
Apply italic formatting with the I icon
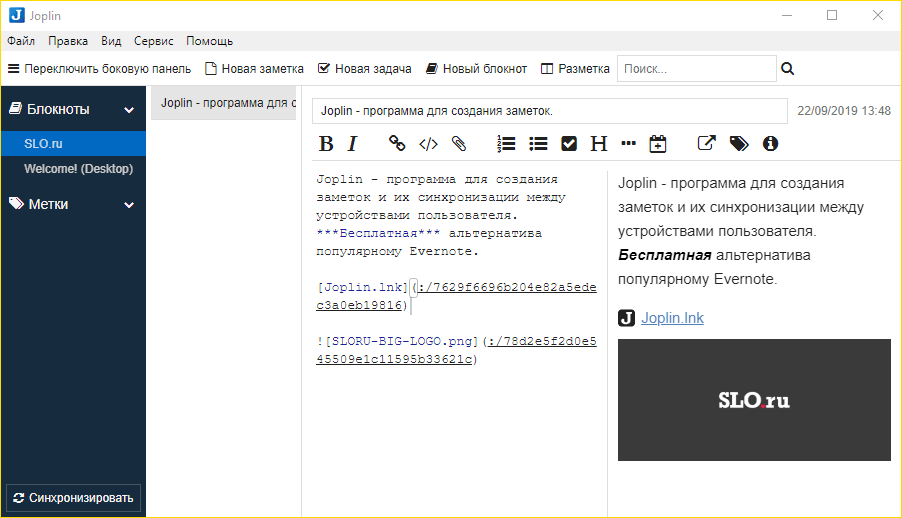tap(353, 144)
